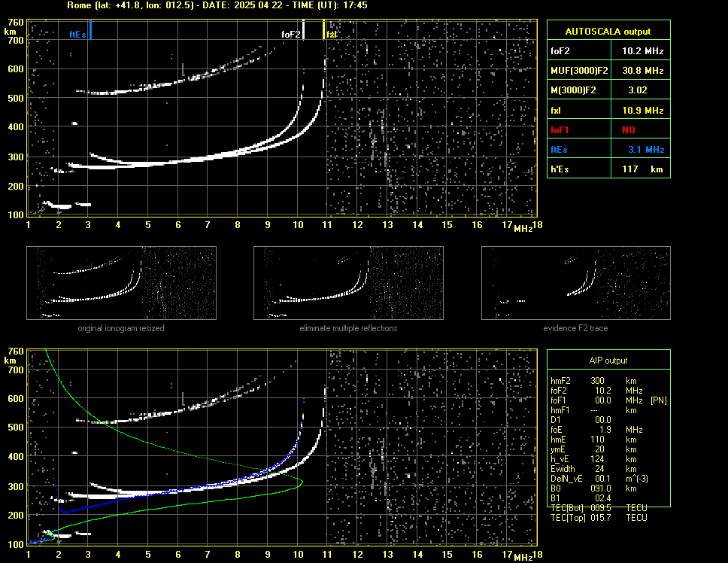This screenshot has height=563, width=728.
Task: Click the 10 MHz axis label of bottom ionogram
Action: click(x=298, y=554)
